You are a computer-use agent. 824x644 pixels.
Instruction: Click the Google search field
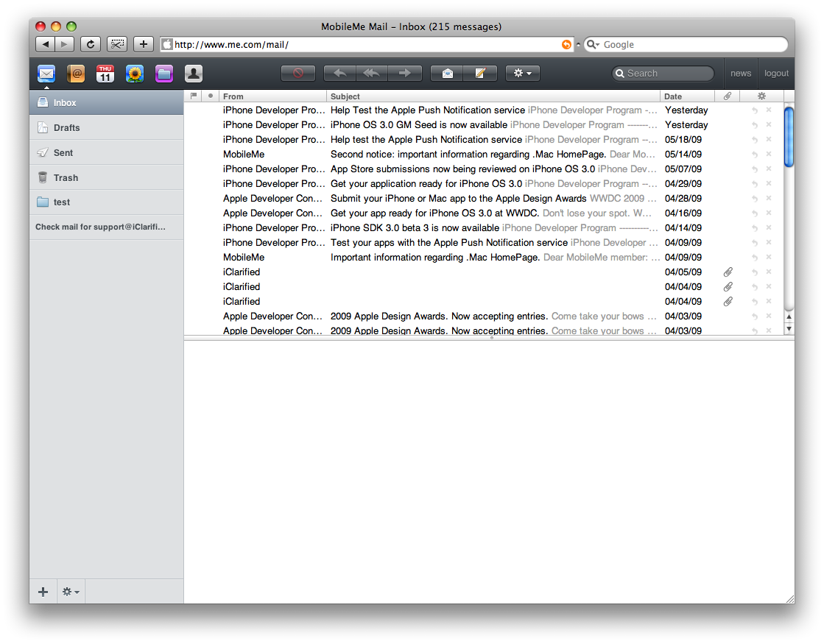(x=686, y=45)
